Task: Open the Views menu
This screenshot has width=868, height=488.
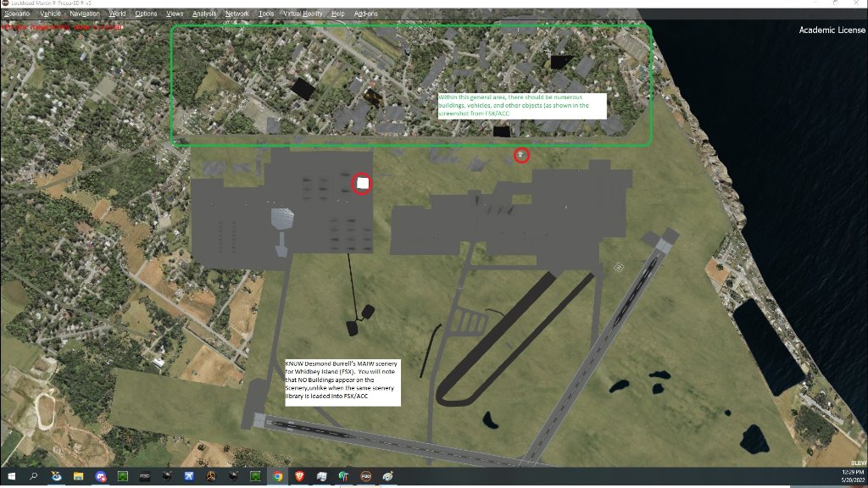Action: pos(175,14)
